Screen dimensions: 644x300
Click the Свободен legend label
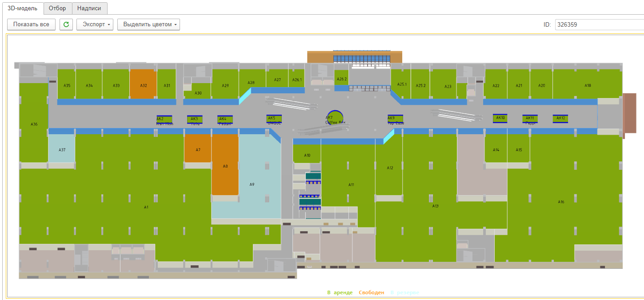[371, 292]
